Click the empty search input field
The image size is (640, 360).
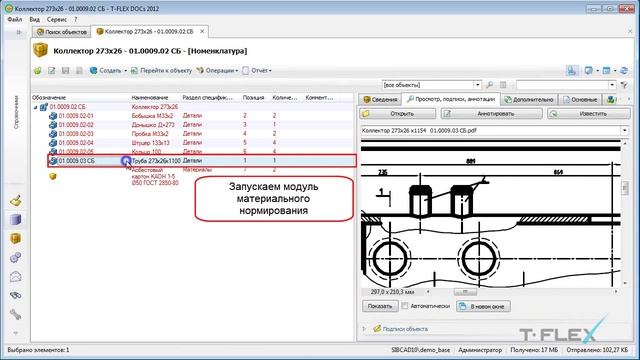[562, 85]
